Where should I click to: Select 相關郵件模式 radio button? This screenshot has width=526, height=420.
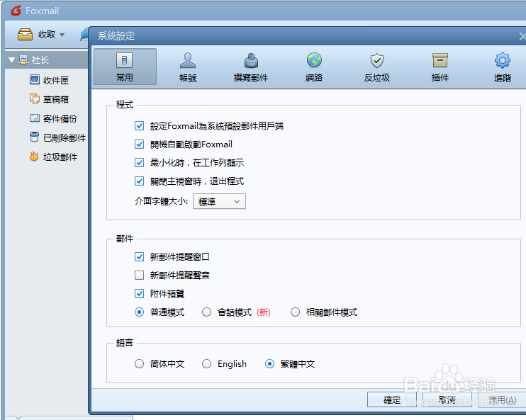click(x=295, y=312)
